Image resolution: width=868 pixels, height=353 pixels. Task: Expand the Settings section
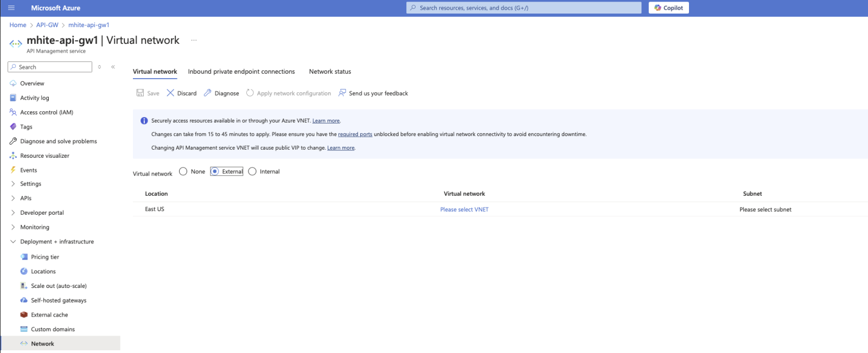point(13,184)
